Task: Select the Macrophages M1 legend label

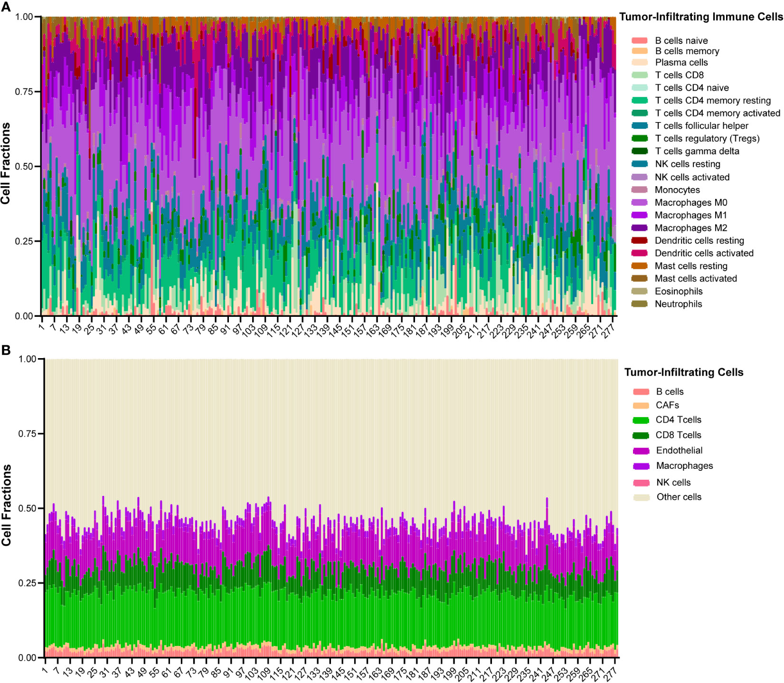Action: 691,215
